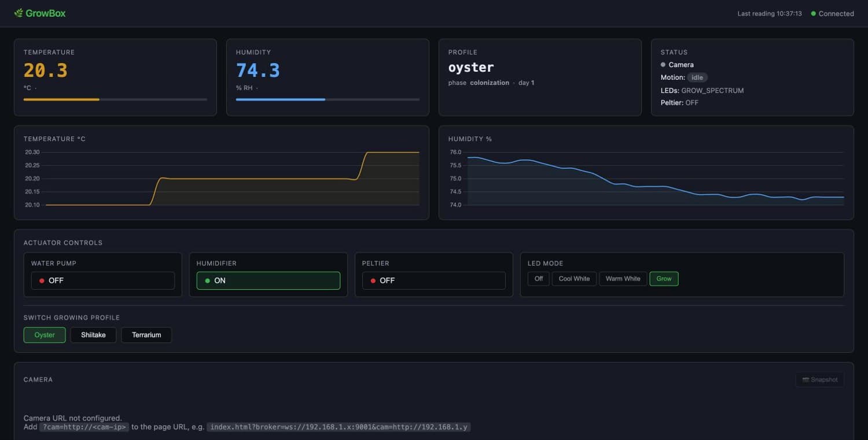868x440 pixels.
Task: Switch growing profile to Shiitake
Action: coord(93,335)
